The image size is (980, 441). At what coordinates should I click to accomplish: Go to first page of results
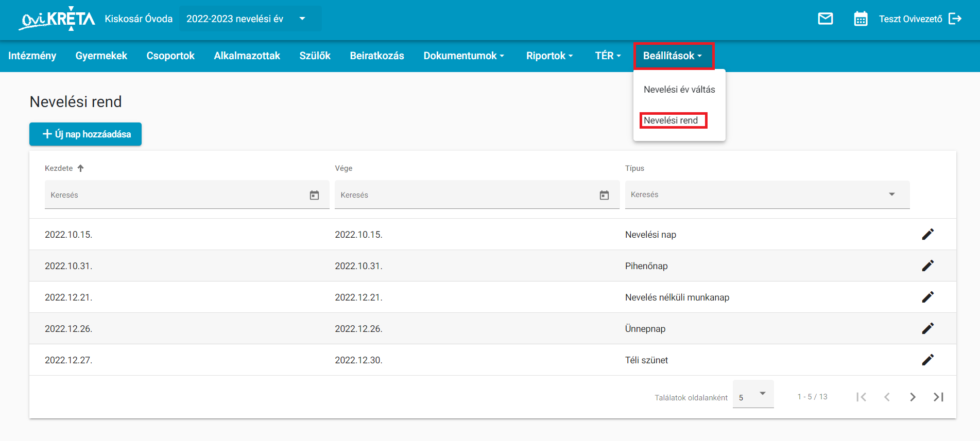[861, 397]
